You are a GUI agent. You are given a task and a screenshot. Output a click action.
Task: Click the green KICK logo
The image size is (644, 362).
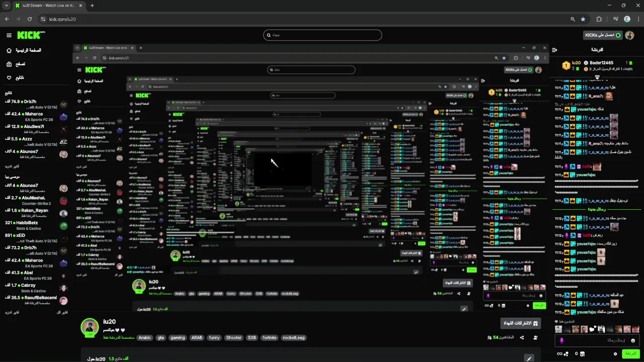tap(31, 35)
